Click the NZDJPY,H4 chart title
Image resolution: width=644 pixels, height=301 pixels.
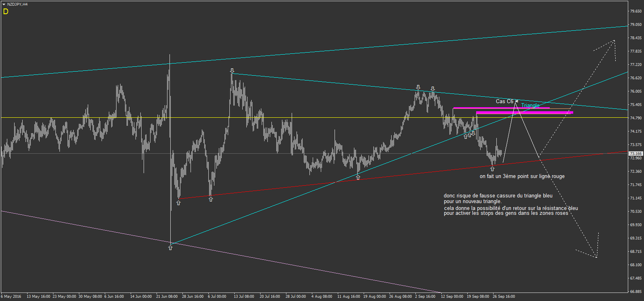point(17,4)
